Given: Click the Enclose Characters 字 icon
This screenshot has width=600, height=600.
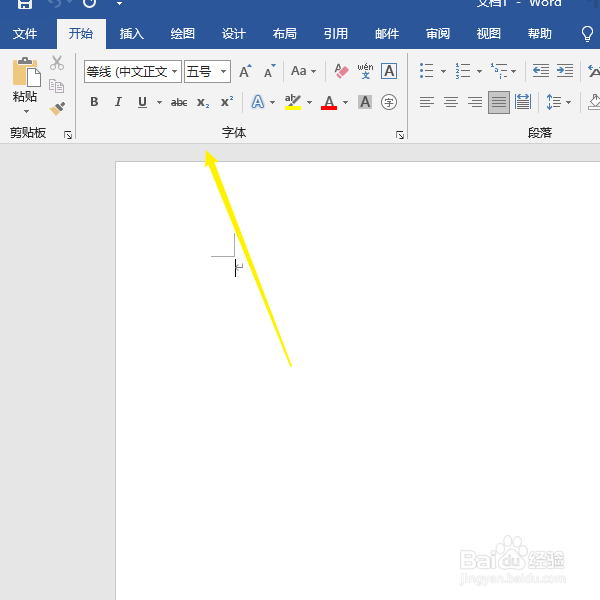Looking at the screenshot, I should [389, 102].
